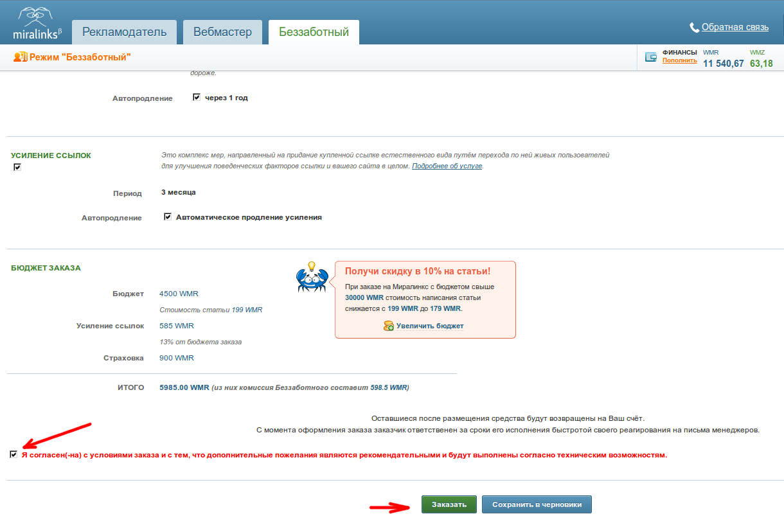Click the Пополнить link
Viewport: 784px width, 532px height.
pos(679,60)
